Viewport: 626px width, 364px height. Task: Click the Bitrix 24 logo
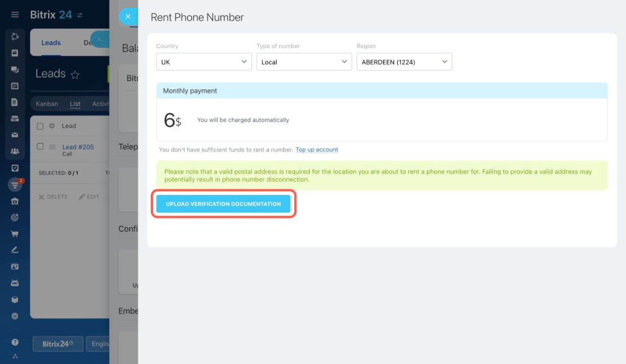(51, 15)
